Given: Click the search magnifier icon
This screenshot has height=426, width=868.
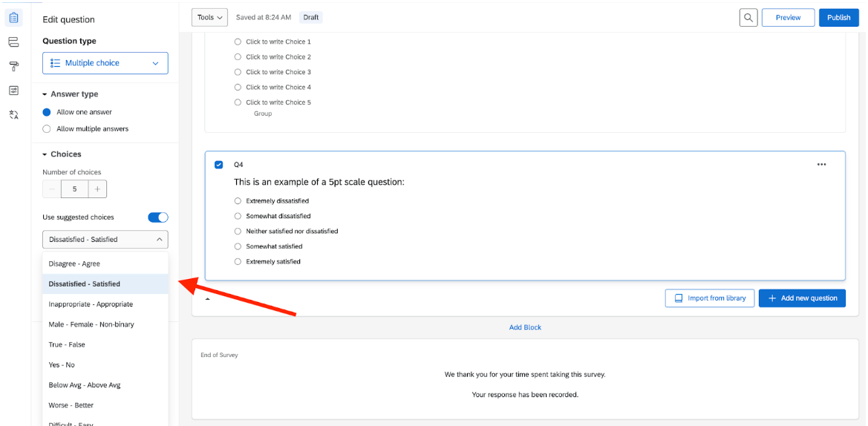Looking at the screenshot, I should (x=748, y=18).
